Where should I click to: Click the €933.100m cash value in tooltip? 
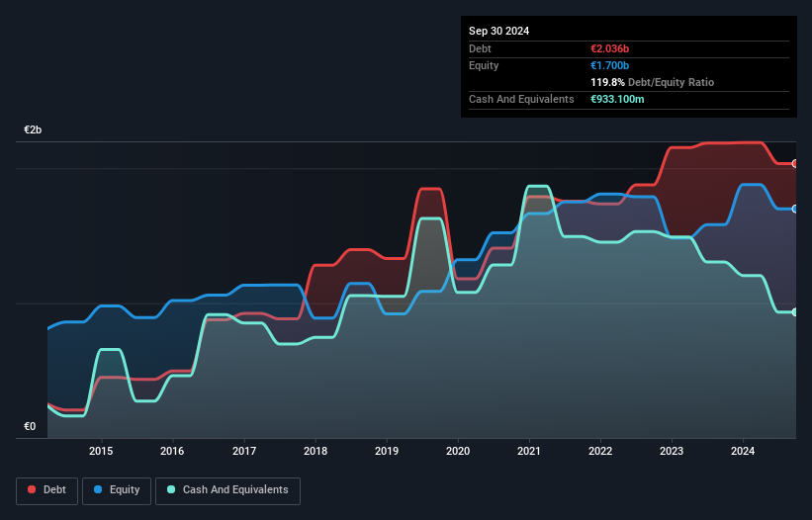point(617,99)
